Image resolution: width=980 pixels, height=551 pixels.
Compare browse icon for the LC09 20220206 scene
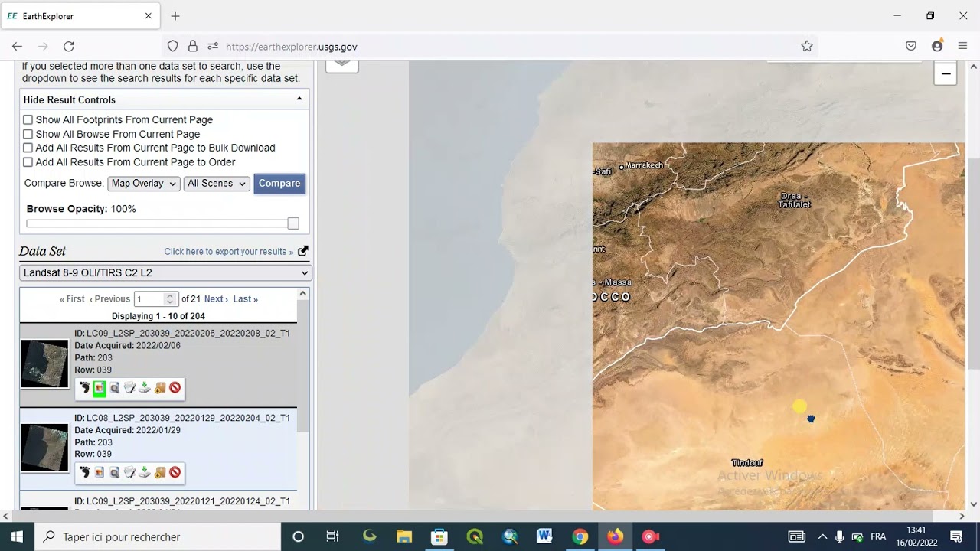click(130, 389)
